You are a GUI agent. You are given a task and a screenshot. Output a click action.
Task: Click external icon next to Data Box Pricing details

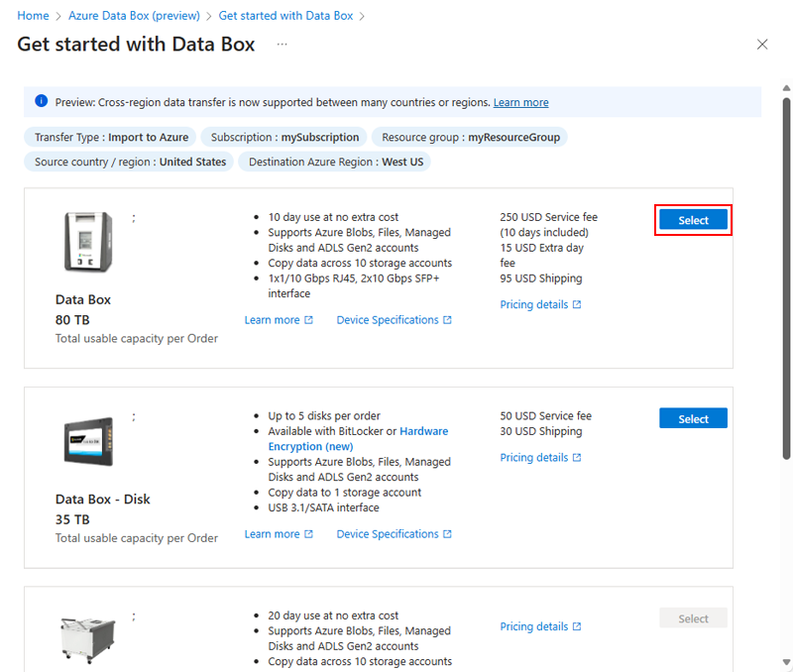(x=577, y=304)
